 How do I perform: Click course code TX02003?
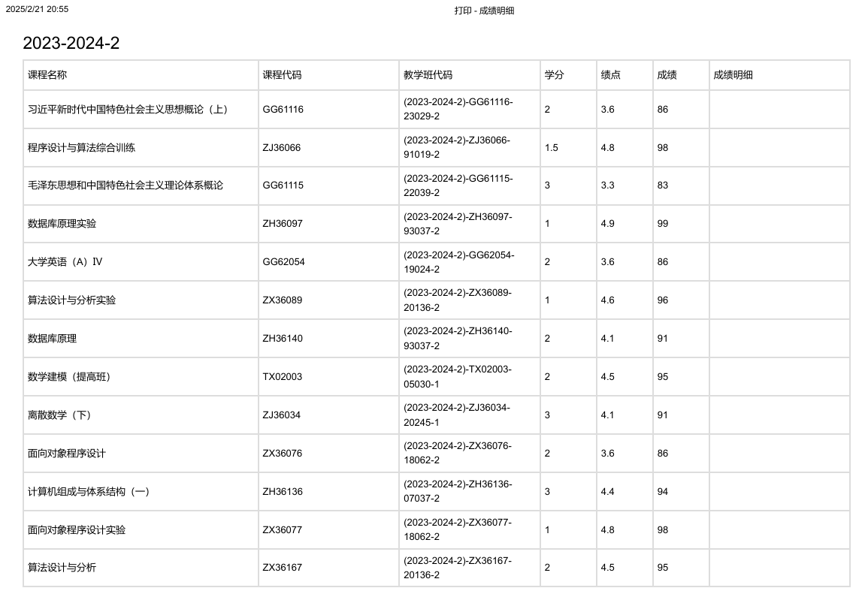tap(283, 377)
